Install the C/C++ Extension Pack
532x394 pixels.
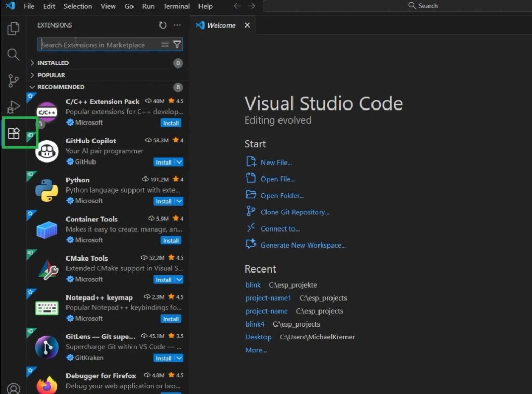(170, 123)
